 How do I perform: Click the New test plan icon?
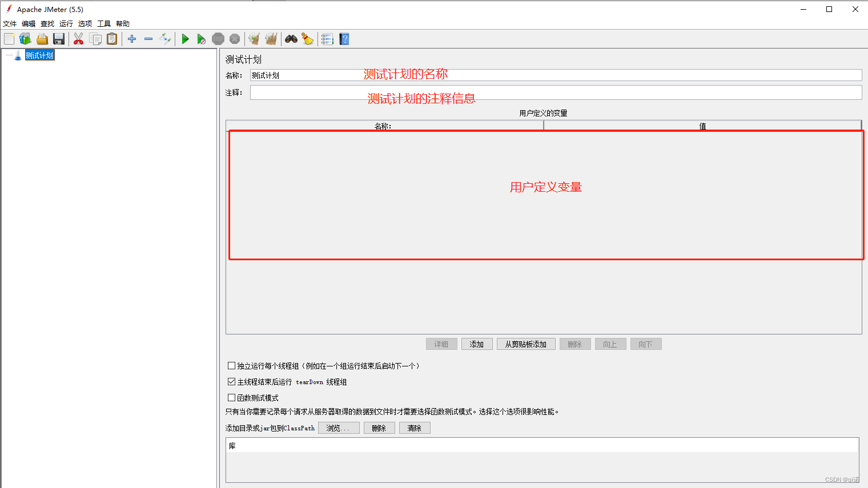pos(9,39)
